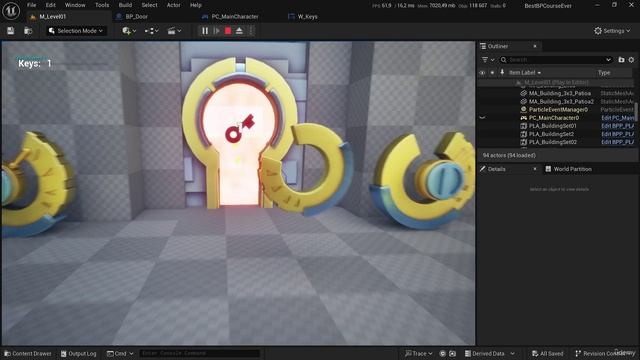This screenshot has width=640, height=360.
Task: Close the Outliner panel tab
Action: pos(535,46)
